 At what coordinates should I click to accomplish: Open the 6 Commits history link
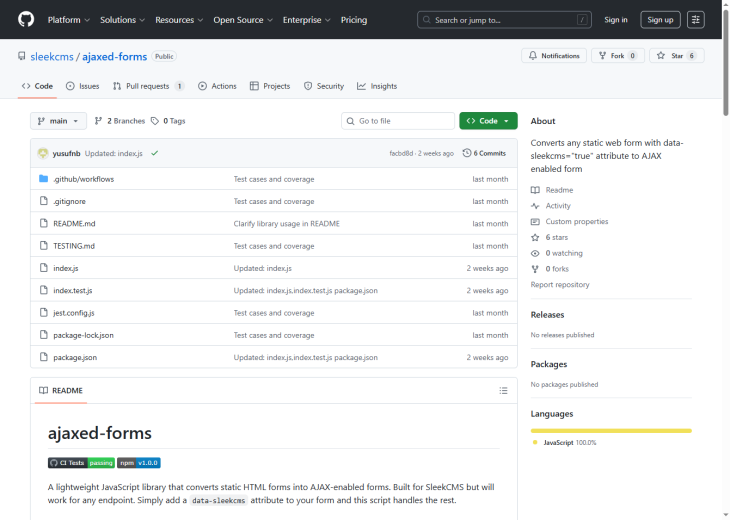pos(484,153)
